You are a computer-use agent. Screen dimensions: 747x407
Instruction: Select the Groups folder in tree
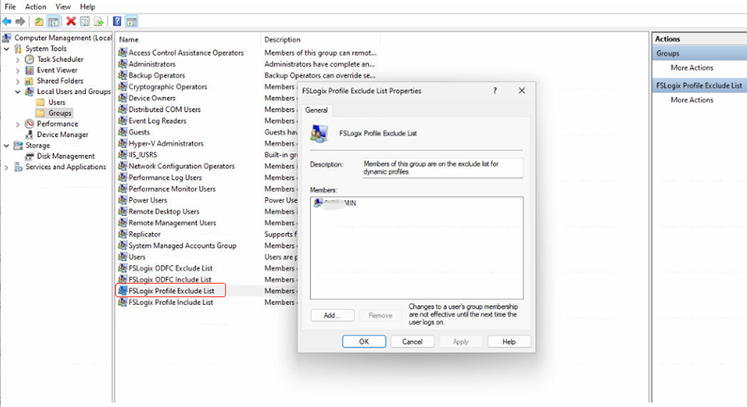click(60, 113)
